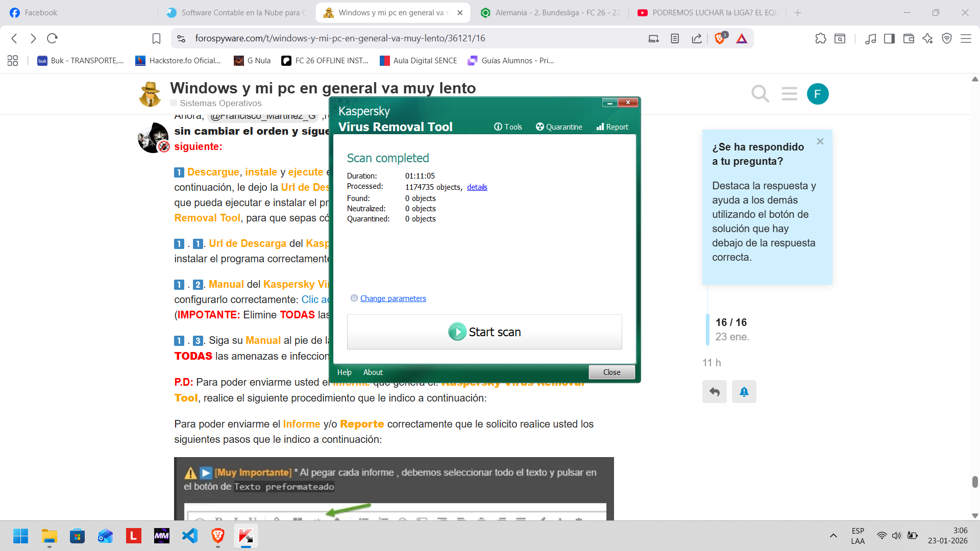The height and width of the screenshot is (551, 980).
Task: Reply with the arrow button
Action: 714,392
